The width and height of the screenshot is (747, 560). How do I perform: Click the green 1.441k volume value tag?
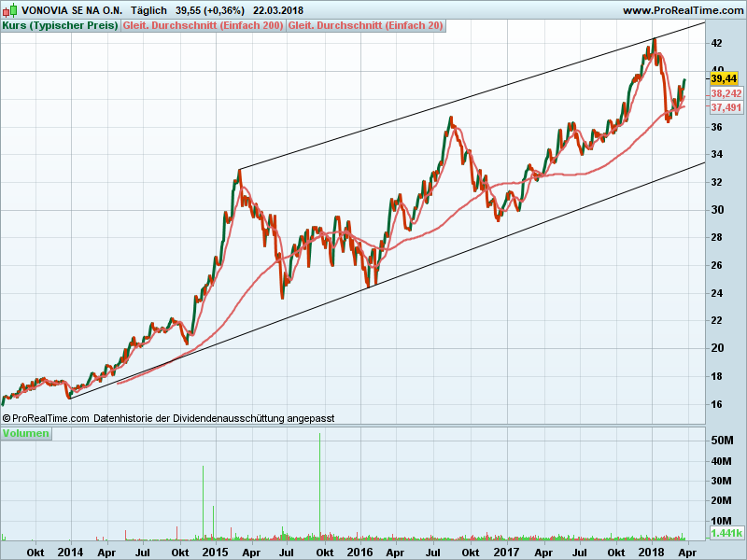coord(726,533)
